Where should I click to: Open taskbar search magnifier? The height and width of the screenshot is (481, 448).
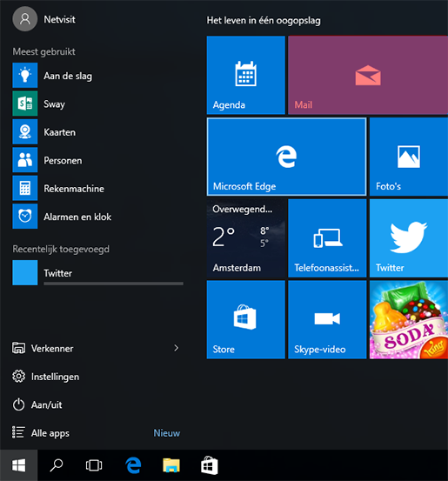[57, 465]
